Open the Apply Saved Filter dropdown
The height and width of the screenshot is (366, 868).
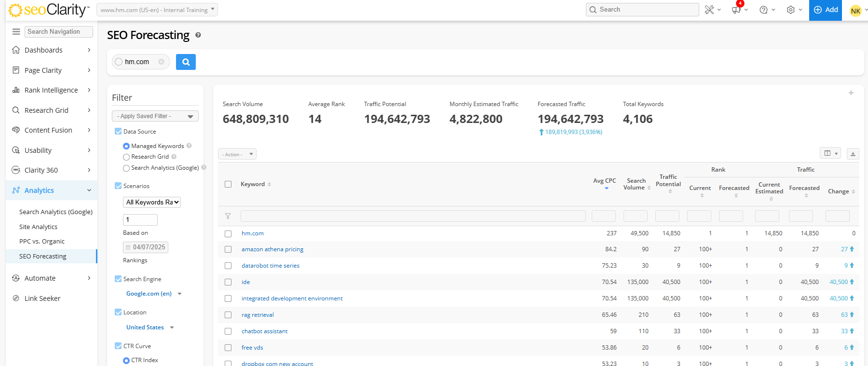(155, 116)
